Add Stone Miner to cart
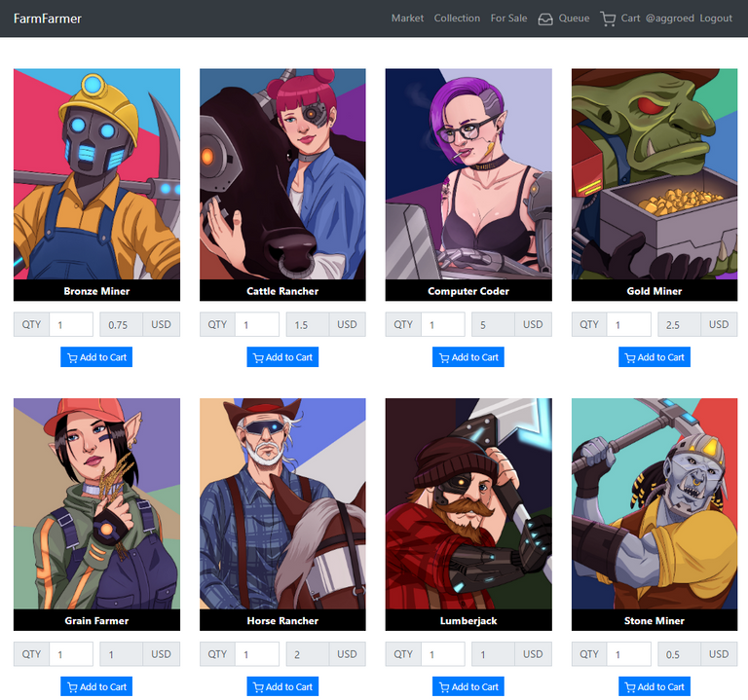This screenshot has height=700, width=748. pyautogui.click(x=654, y=686)
